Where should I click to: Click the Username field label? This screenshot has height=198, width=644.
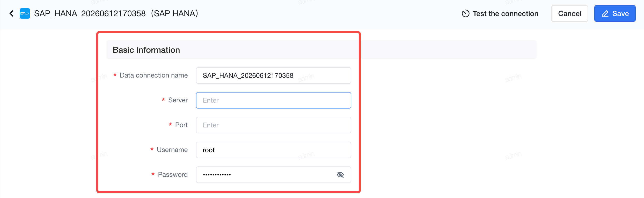[x=172, y=150]
